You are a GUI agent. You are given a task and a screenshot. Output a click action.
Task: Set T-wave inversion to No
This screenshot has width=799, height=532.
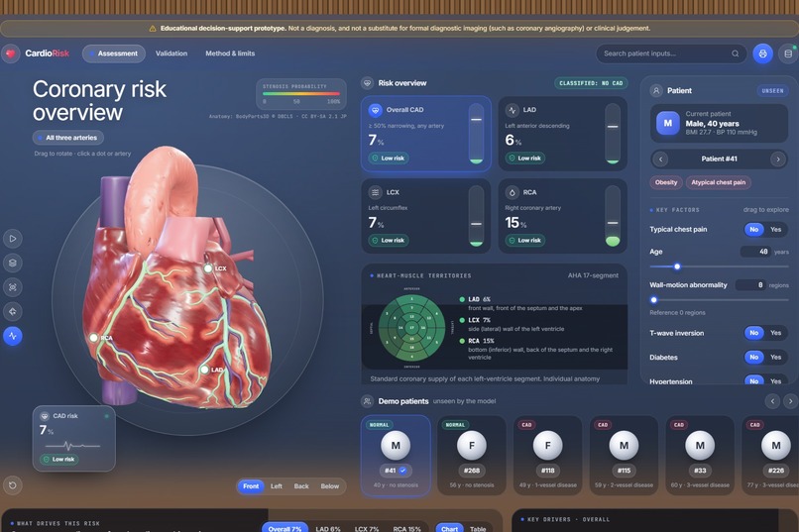click(754, 333)
